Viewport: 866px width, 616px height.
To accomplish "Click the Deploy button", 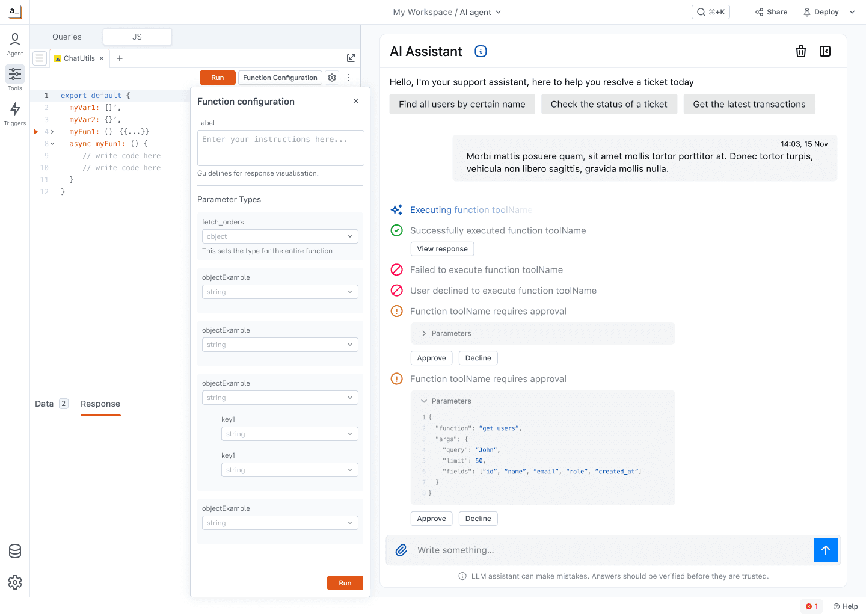I will 821,12.
